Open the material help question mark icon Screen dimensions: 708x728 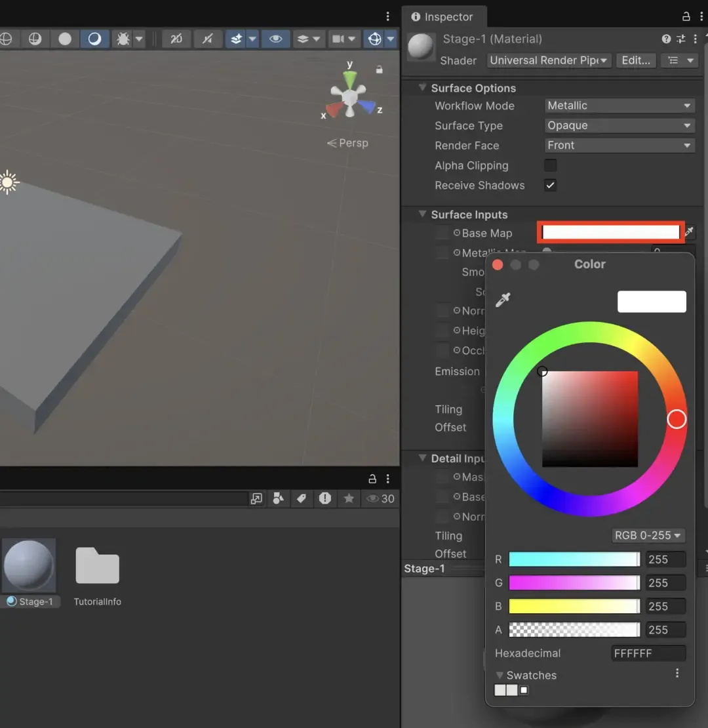(666, 39)
